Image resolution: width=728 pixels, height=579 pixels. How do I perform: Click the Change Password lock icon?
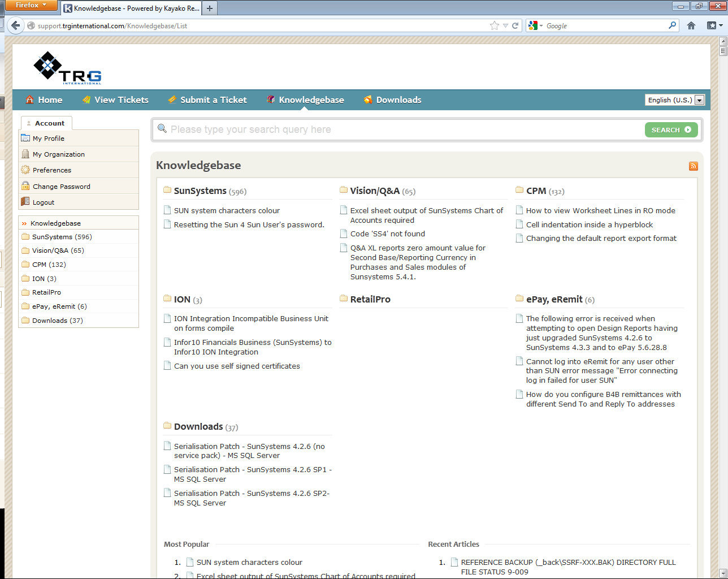pos(25,186)
